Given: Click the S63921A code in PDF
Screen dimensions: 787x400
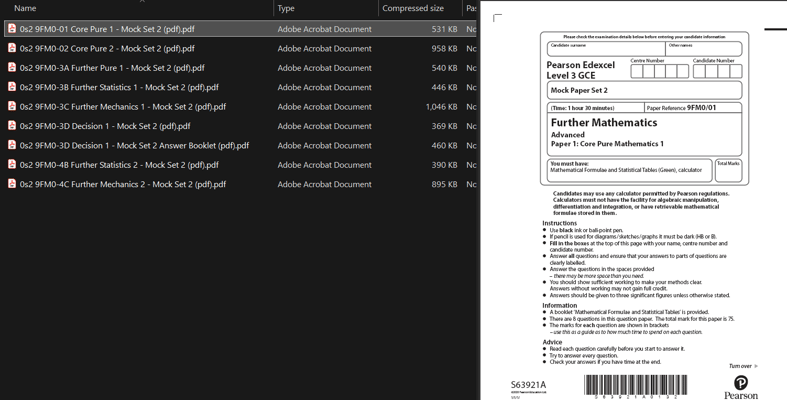Looking at the screenshot, I should [528, 385].
